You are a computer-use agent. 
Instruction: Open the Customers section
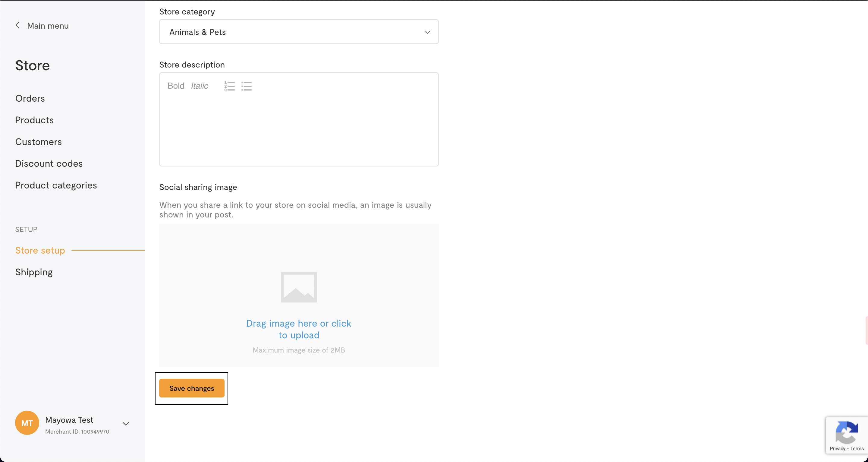(38, 142)
